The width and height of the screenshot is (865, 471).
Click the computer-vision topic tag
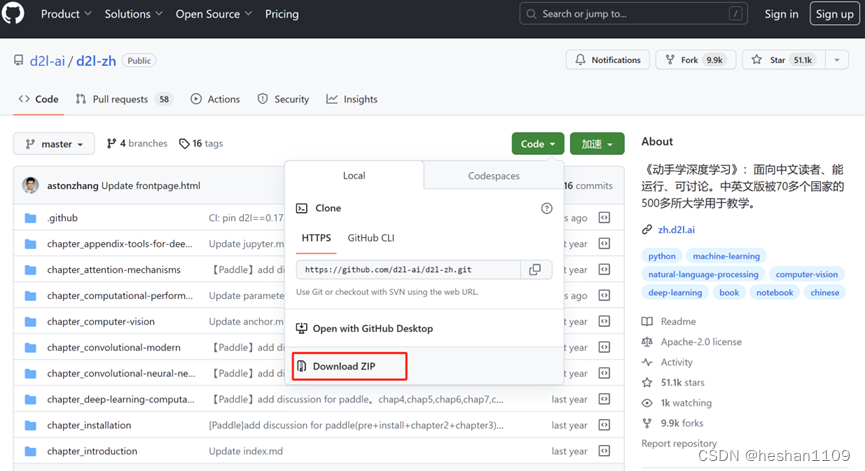(807, 274)
